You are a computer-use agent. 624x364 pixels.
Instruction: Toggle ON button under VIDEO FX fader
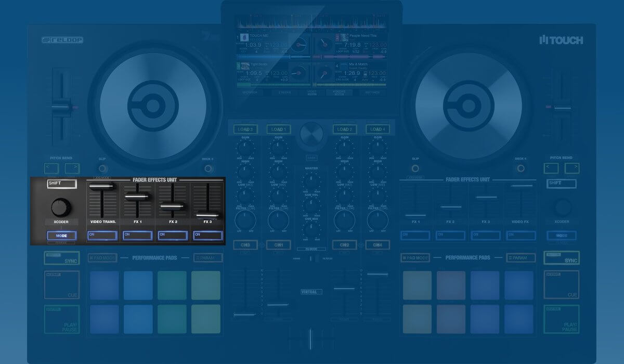coord(521,236)
